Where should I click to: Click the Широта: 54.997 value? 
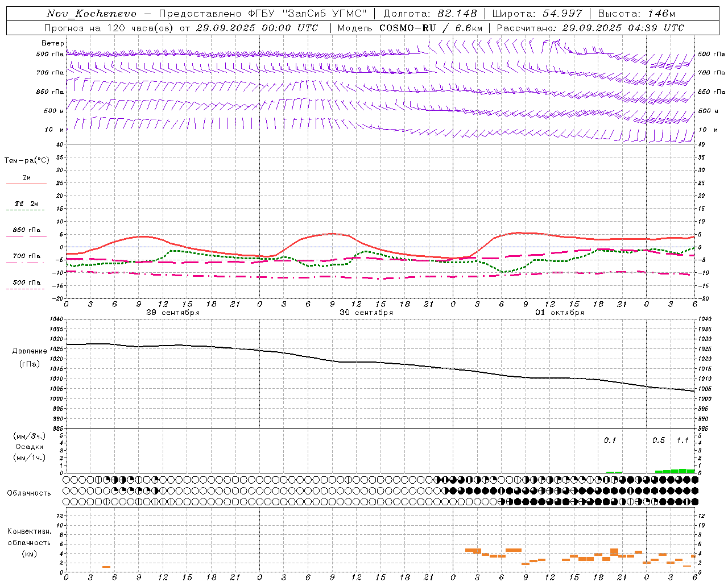(537, 14)
